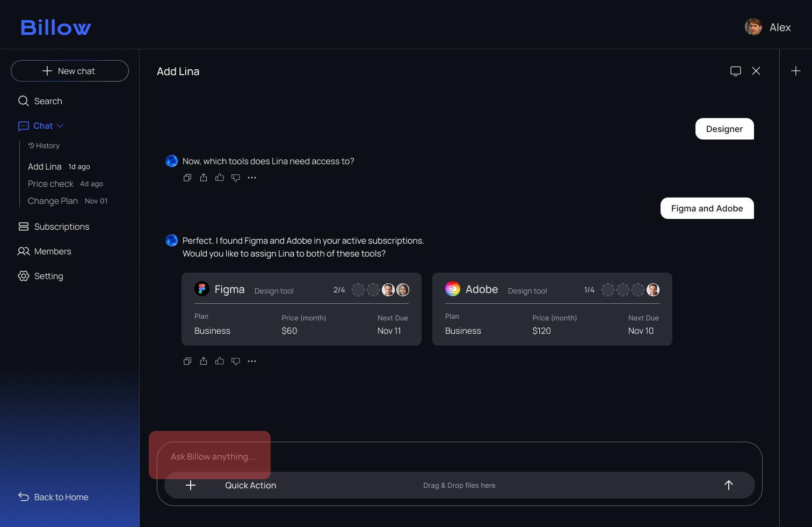Screen dimensions: 812x527
Task: Open the screen view icon near Add Lina title
Action: 736,71
